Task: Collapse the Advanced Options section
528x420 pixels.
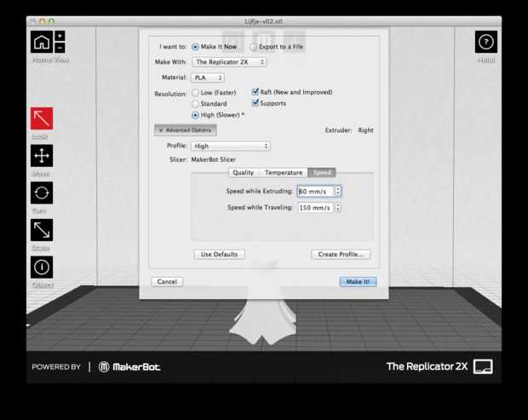Action: (x=186, y=130)
